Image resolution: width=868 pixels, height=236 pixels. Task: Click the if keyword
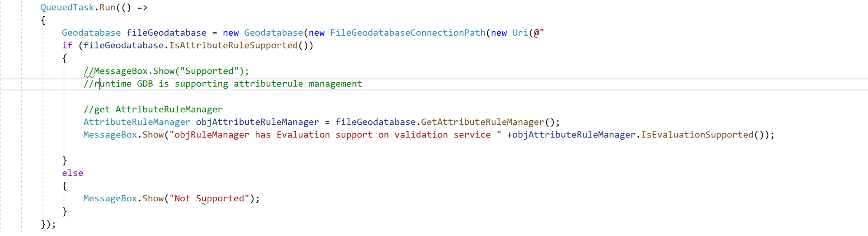click(67, 46)
